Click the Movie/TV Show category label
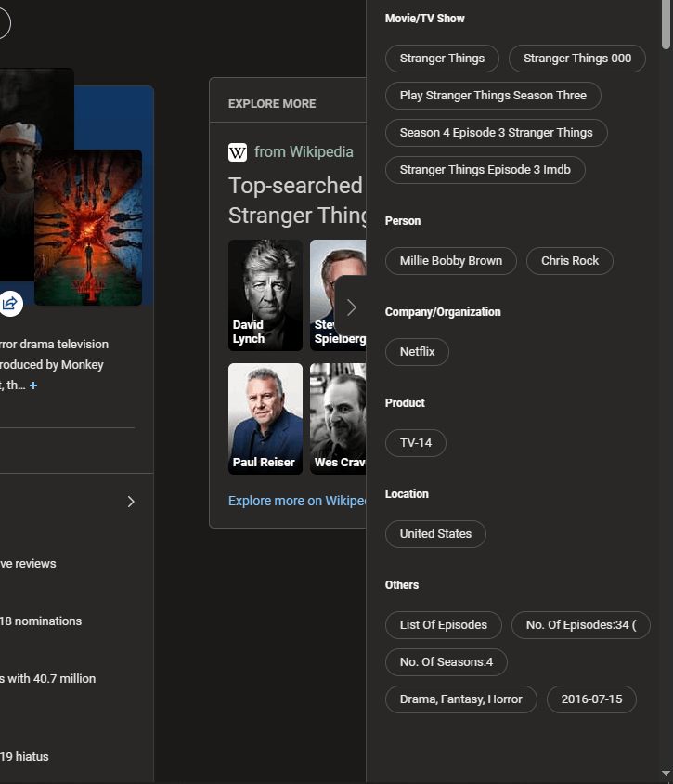Screen dimensions: 673x784 coord(424,19)
